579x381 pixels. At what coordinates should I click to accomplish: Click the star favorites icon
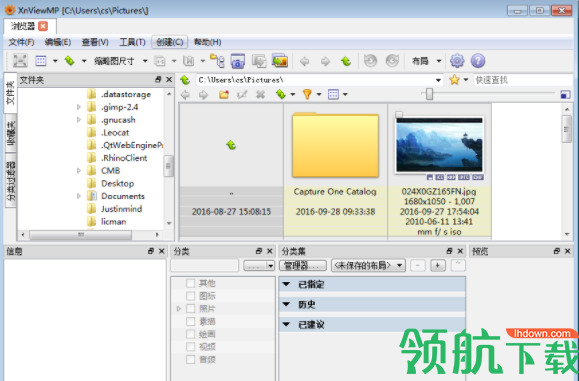click(455, 80)
